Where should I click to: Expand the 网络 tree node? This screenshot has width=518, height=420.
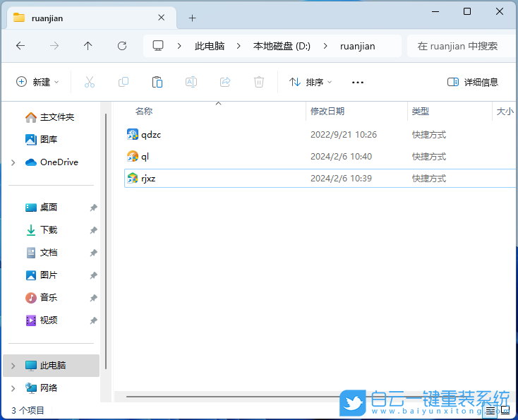coord(13,388)
